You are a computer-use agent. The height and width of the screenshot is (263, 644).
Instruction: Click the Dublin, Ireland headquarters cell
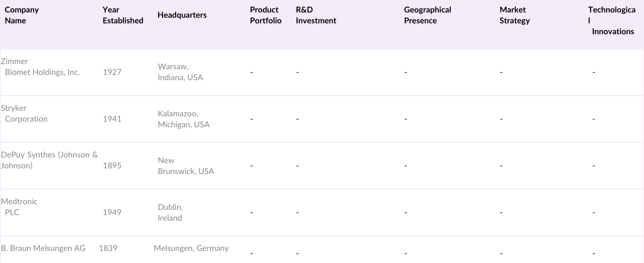point(170,212)
